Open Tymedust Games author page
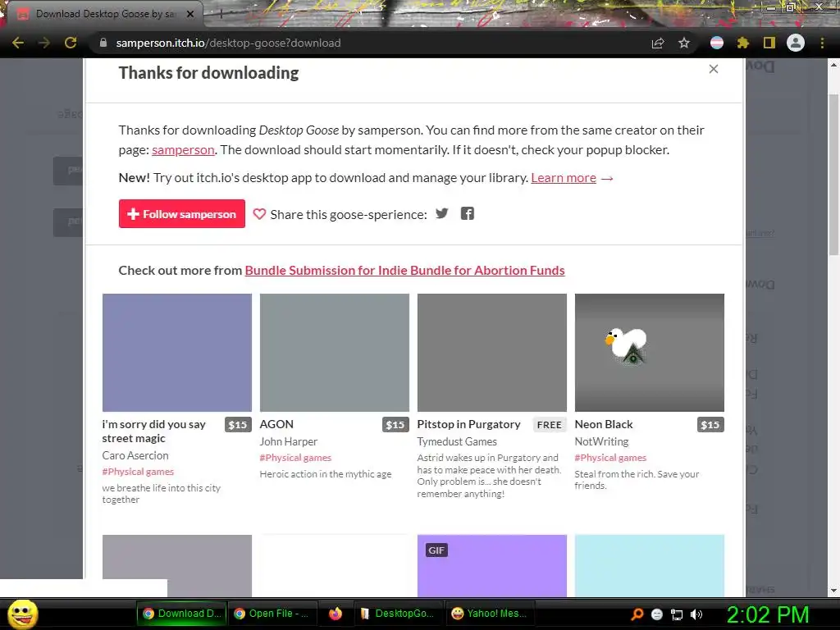This screenshot has height=630, width=840. click(x=457, y=441)
